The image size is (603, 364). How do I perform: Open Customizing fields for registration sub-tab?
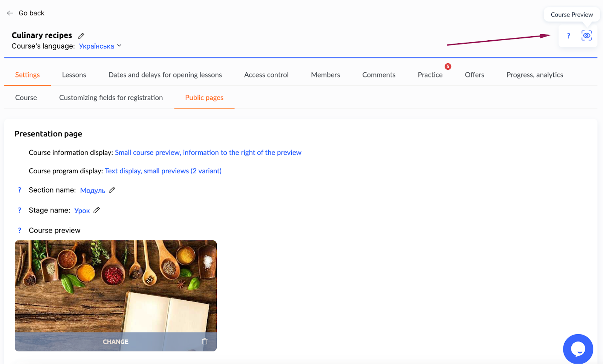coord(111,98)
